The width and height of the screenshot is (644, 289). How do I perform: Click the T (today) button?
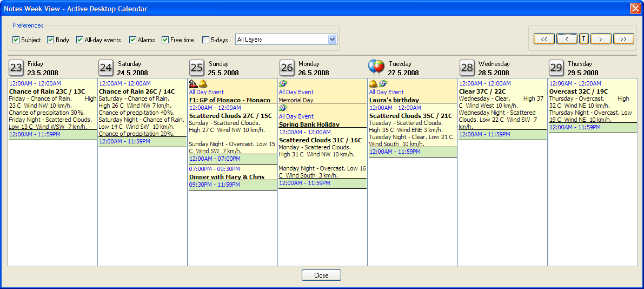tap(583, 38)
